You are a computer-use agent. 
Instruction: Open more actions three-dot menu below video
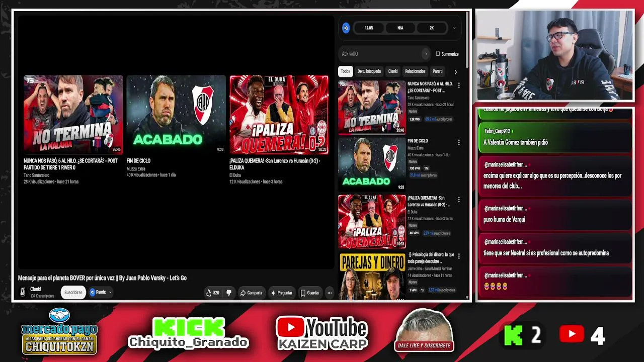click(330, 293)
